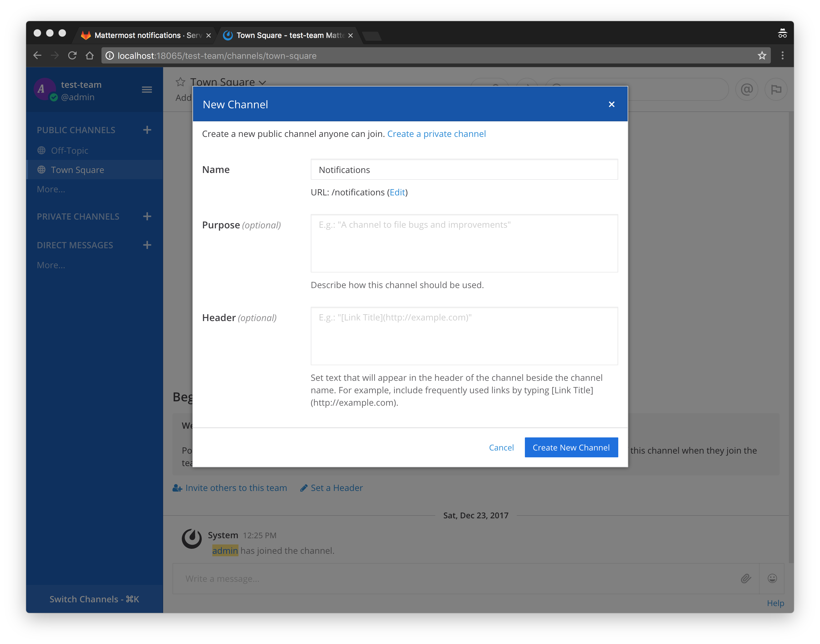820x644 pixels.
Task: Close the New Channel dialog
Action: tap(611, 105)
